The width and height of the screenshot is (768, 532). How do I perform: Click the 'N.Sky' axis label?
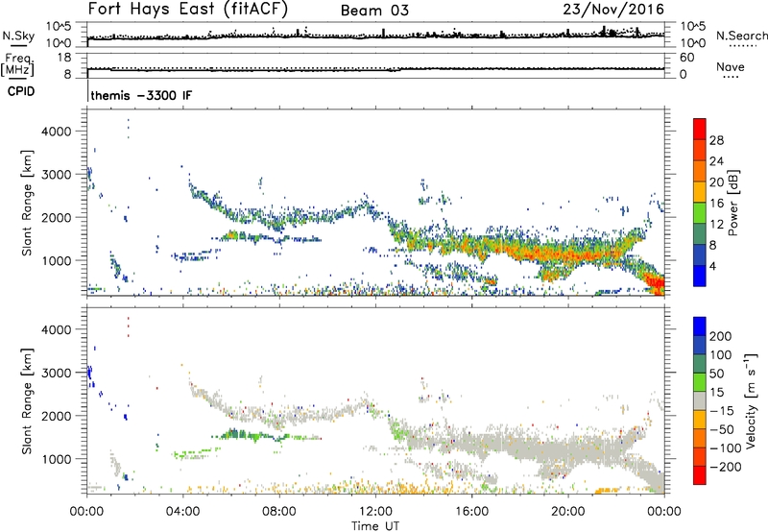[18, 36]
